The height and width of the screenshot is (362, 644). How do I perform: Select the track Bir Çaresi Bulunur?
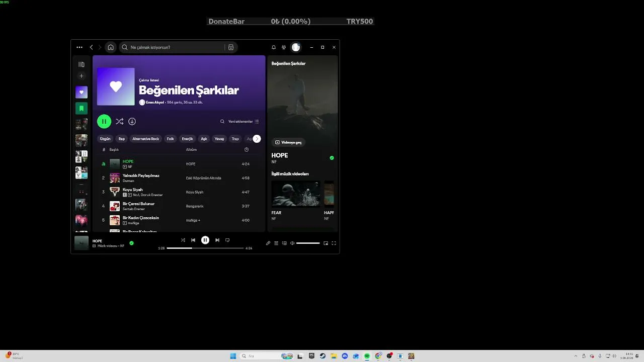(x=138, y=204)
